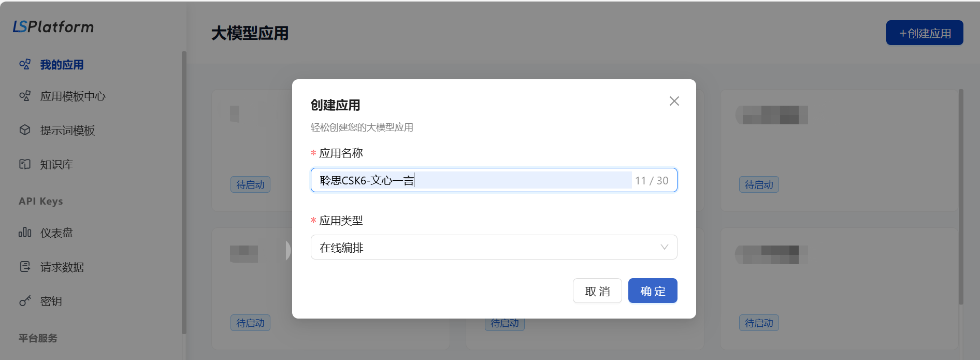Click the 知识库 book icon

click(x=25, y=164)
